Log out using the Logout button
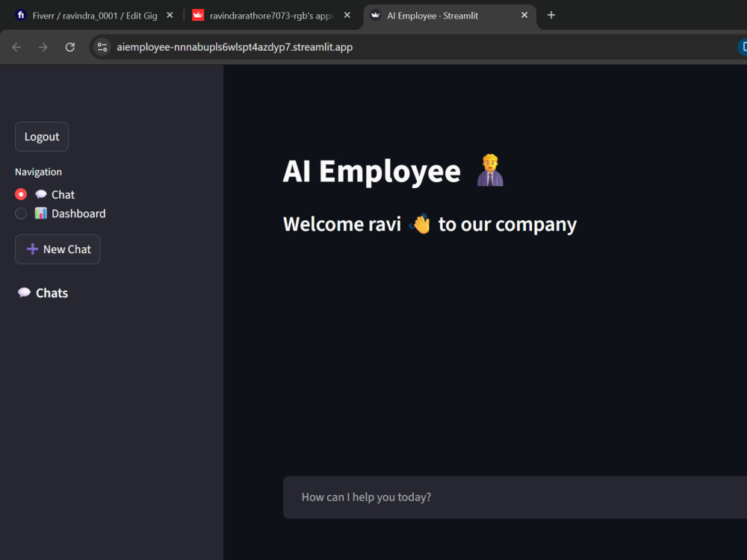Image resolution: width=747 pixels, height=560 pixels. [x=42, y=137]
